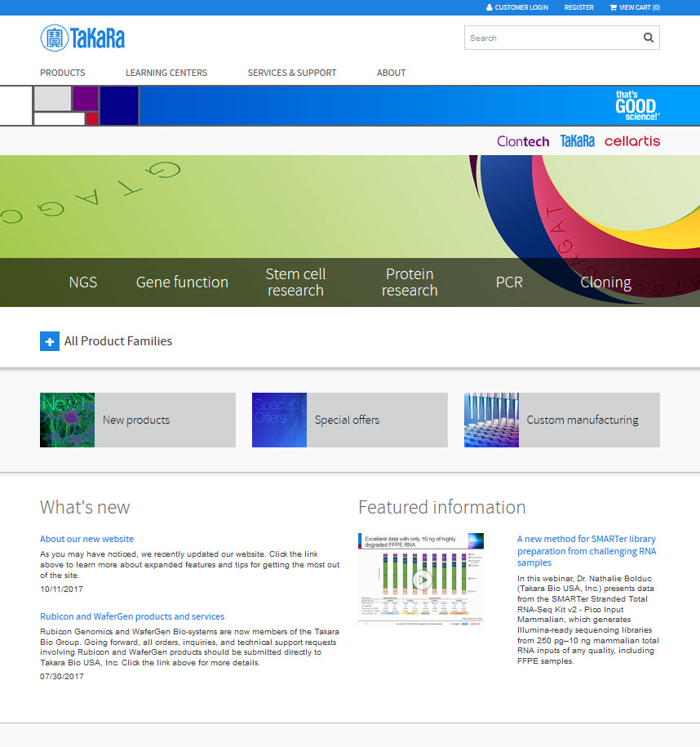The width and height of the screenshot is (700, 747).
Task: Open the About menu
Action: coord(392,73)
